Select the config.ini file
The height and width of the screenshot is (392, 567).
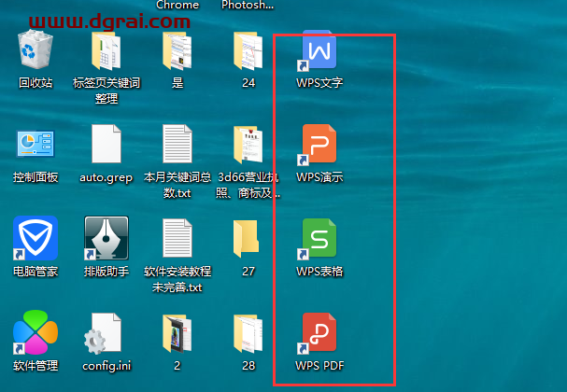click(x=103, y=333)
